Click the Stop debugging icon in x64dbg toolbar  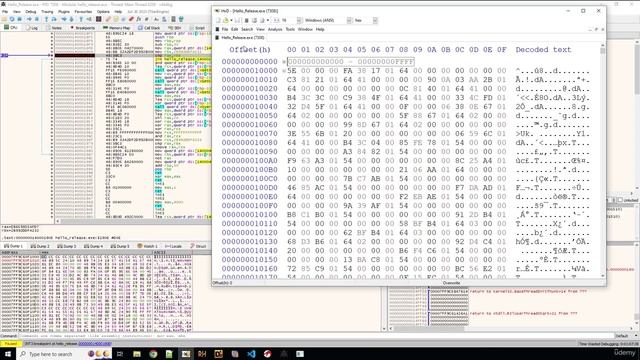tap(20, 19)
